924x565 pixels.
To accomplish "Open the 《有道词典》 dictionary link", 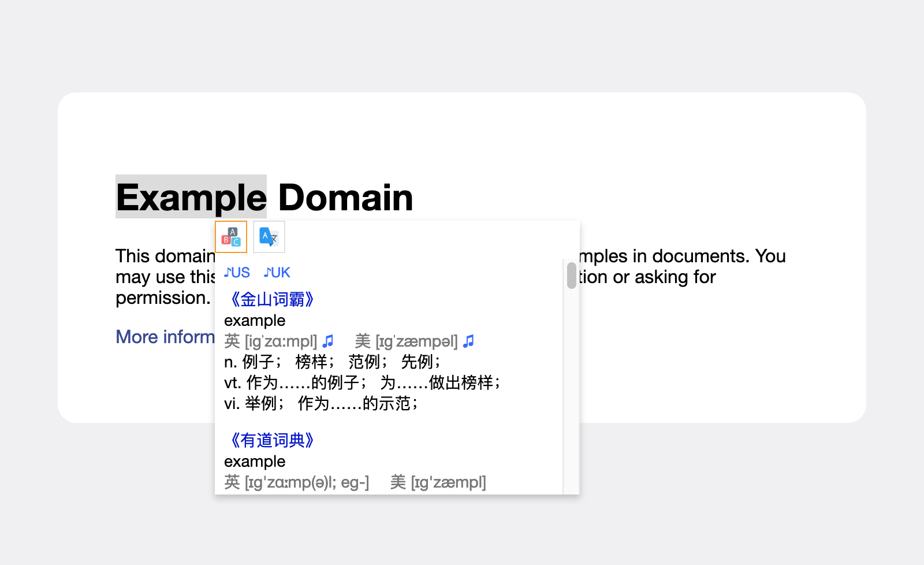I will point(271,440).
